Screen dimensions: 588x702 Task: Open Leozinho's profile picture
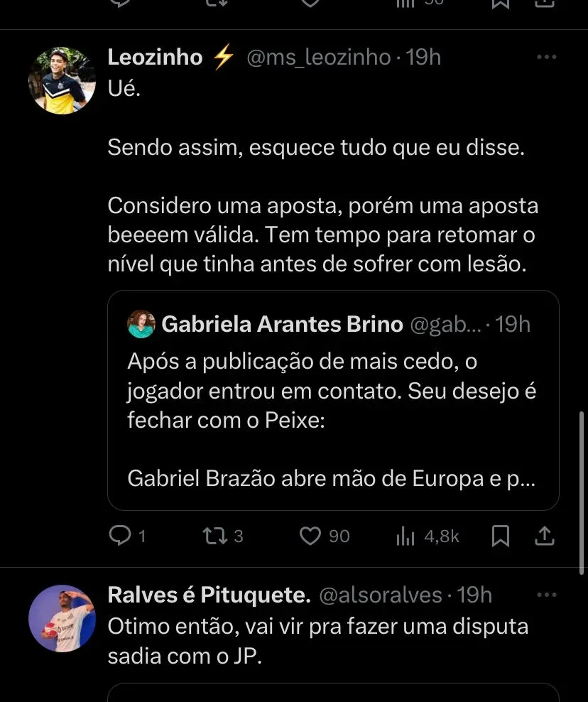tap(62, 80)
